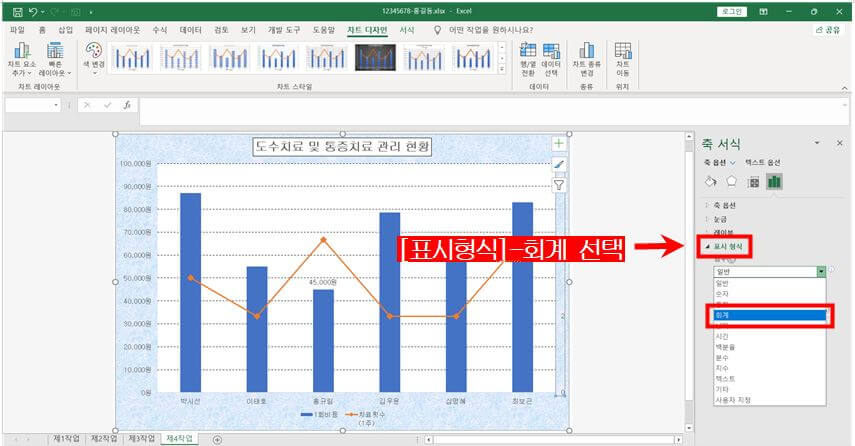Click the Undo arrow icon

click(33, 11)
